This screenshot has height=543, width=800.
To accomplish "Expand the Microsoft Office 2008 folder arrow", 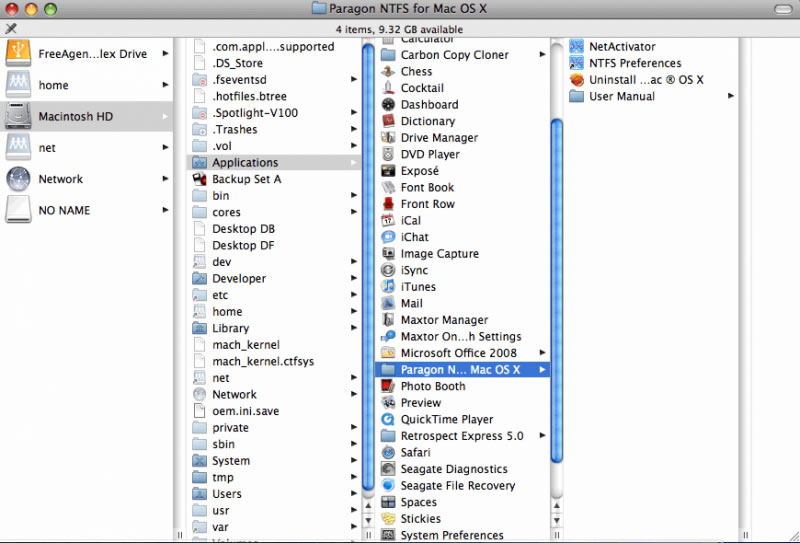I will [542, 353].
